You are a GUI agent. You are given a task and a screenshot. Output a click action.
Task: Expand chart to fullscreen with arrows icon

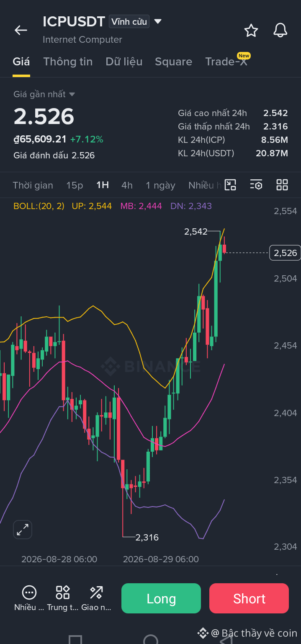[x=23, y=530]
